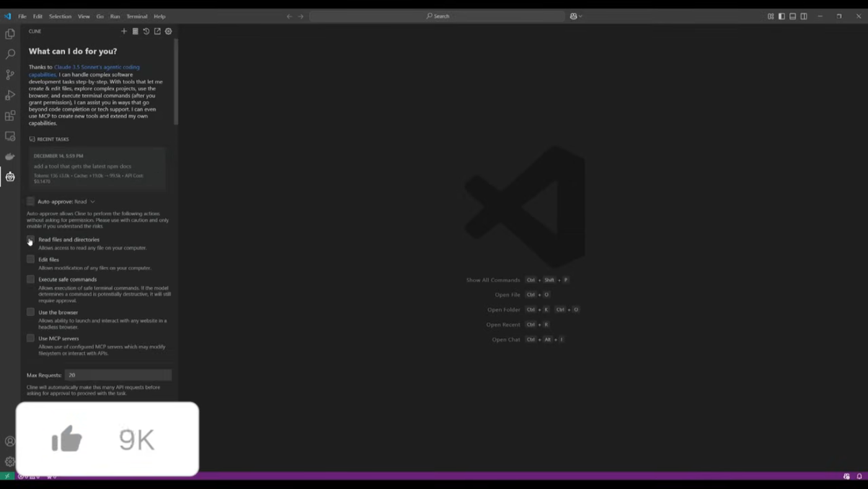Open the Source Control view

pyautogui.click(x=10, y=74)
